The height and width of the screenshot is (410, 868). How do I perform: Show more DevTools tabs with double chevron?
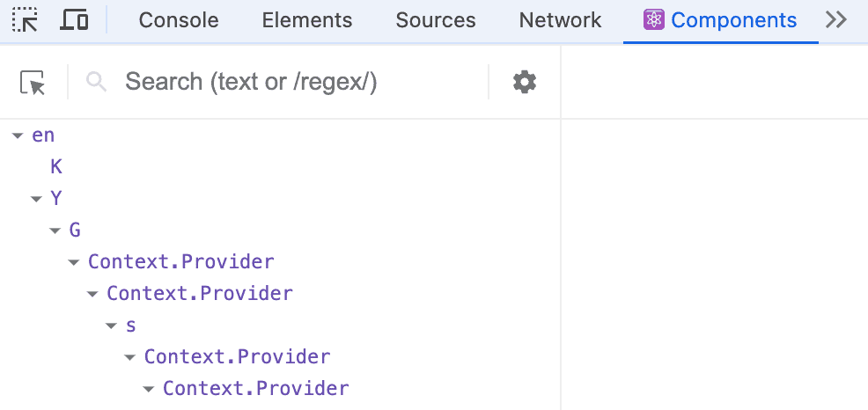click(x=836, y=20)
